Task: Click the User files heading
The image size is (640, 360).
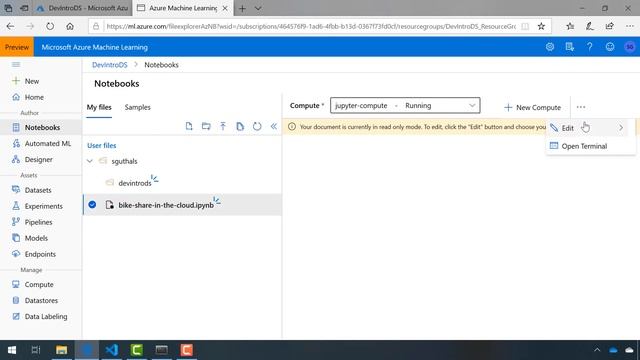Action: coord(102,145)
